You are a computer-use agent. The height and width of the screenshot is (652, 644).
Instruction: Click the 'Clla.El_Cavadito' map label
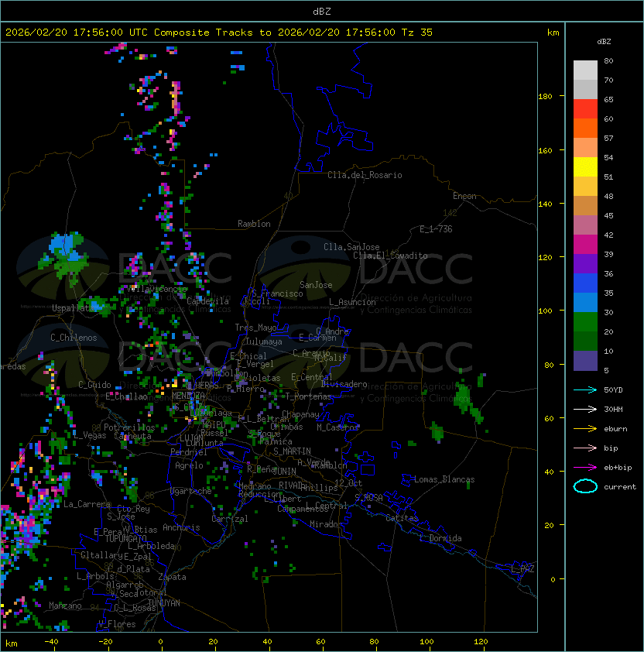coord(390,256)
